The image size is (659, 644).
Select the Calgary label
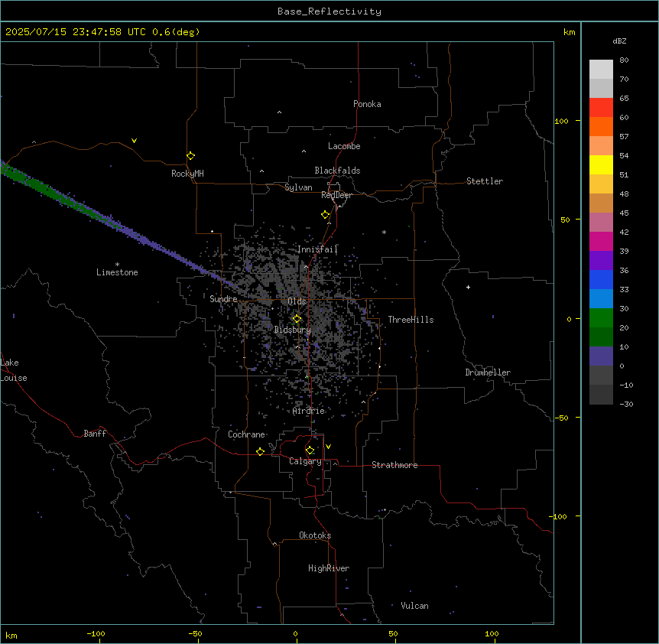(x=305, y=461)
